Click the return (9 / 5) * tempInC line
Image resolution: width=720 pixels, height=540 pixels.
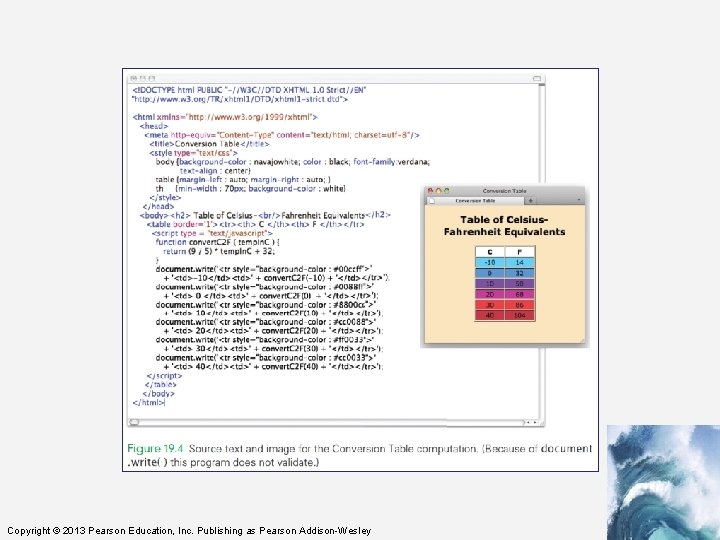click(x=219, y=251)
